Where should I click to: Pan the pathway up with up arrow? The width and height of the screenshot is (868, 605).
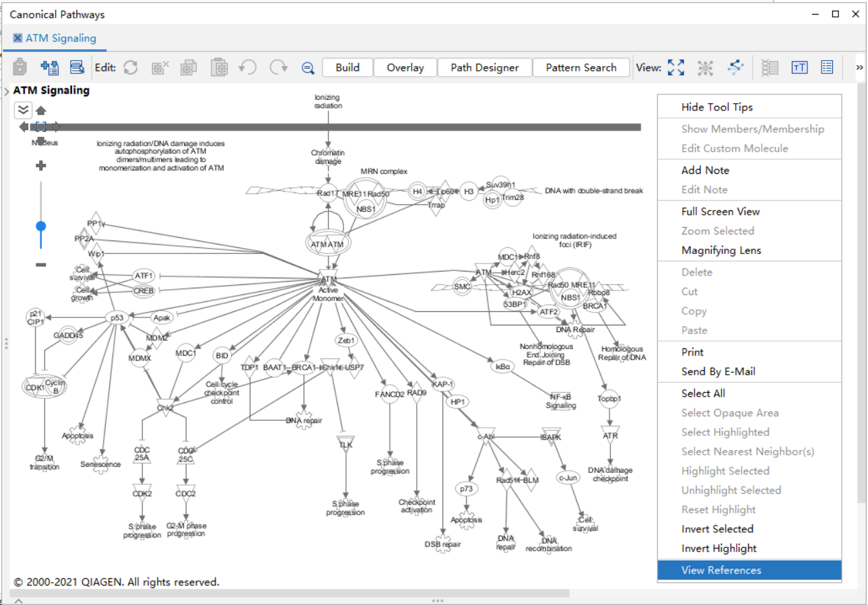pyautogui.click(x=41, y=111)
